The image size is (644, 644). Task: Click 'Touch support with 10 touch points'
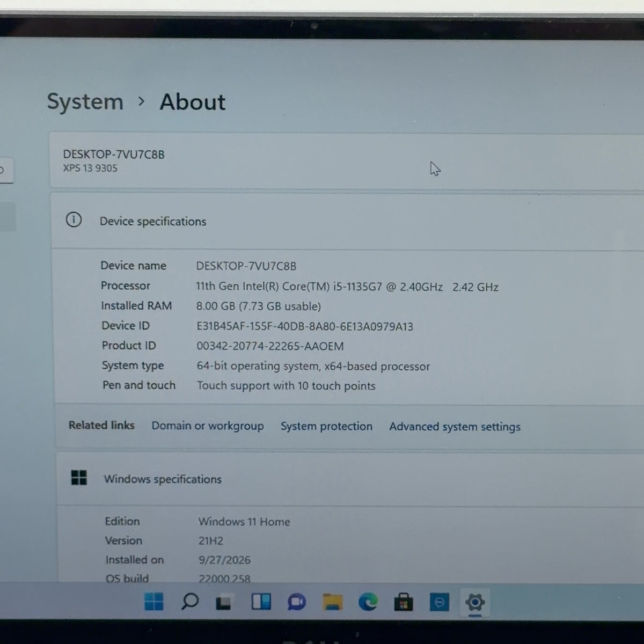tap(286, 386)
